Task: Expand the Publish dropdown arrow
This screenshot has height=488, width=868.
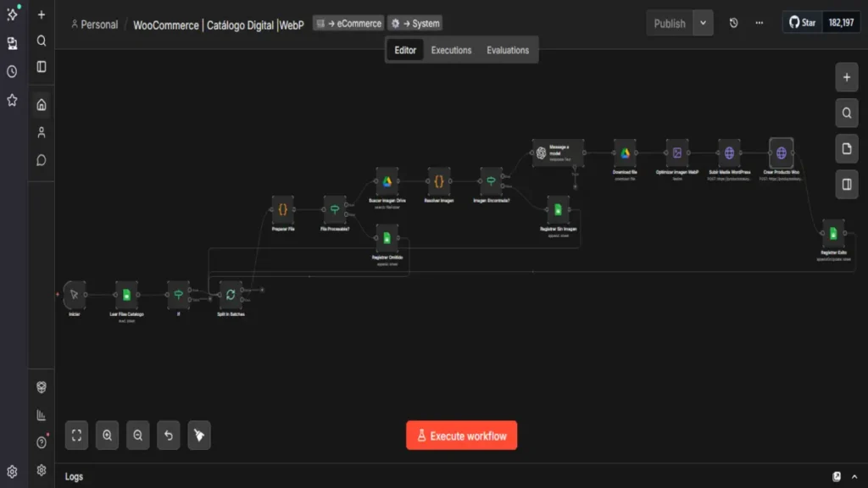Action: [x=702, y=23]
